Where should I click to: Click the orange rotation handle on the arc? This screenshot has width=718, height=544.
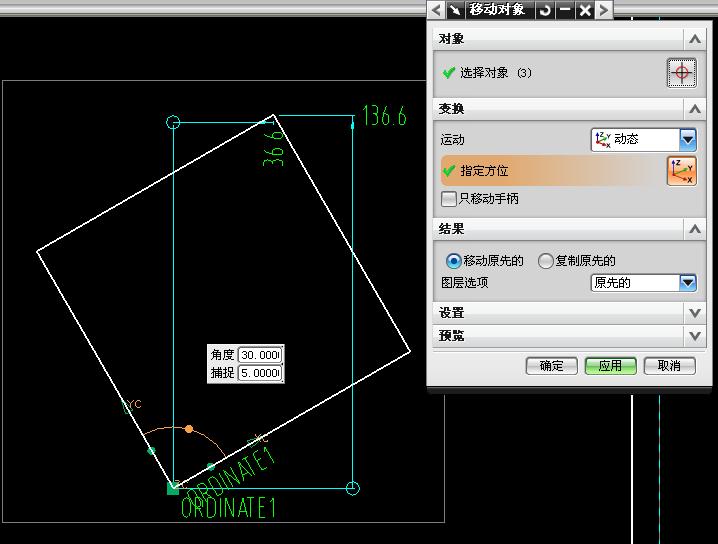coord(189,429)
